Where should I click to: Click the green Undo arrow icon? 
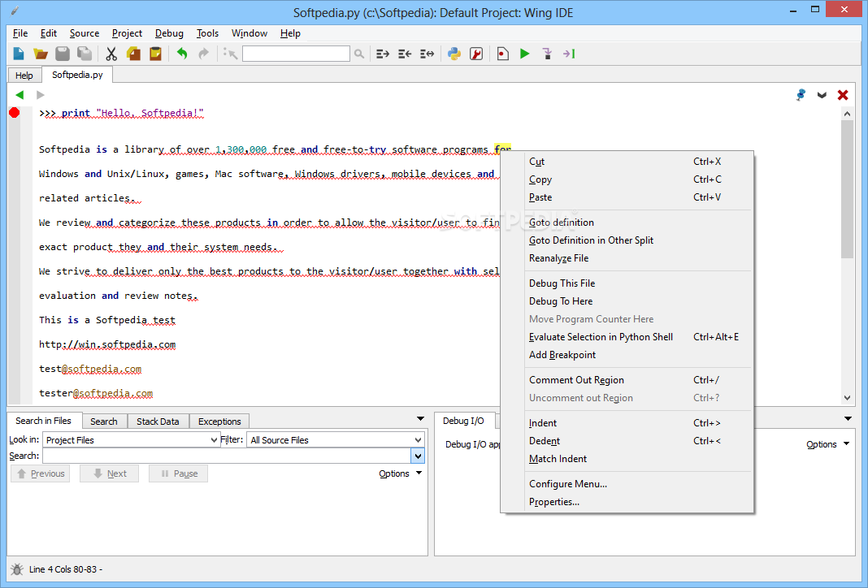click(182, 54)
